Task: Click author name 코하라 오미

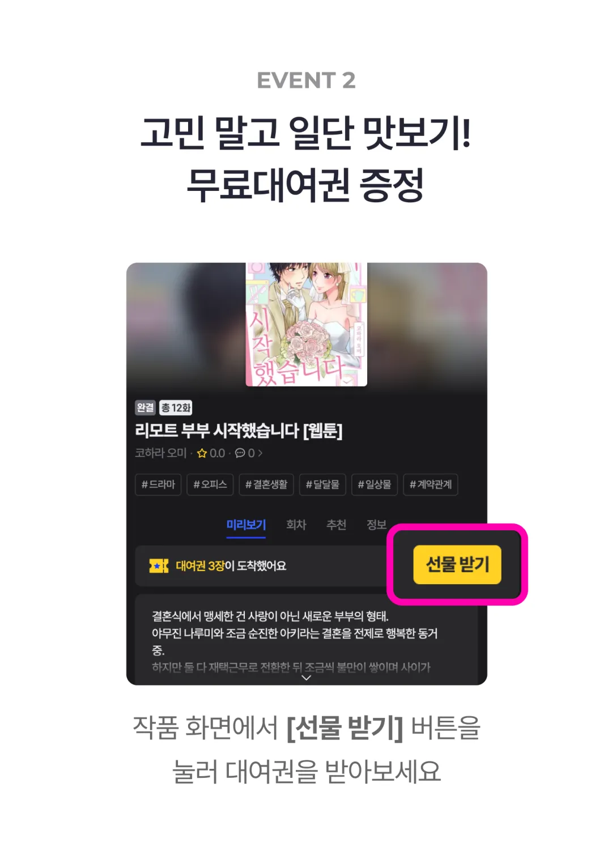Action: click(161, 453)
